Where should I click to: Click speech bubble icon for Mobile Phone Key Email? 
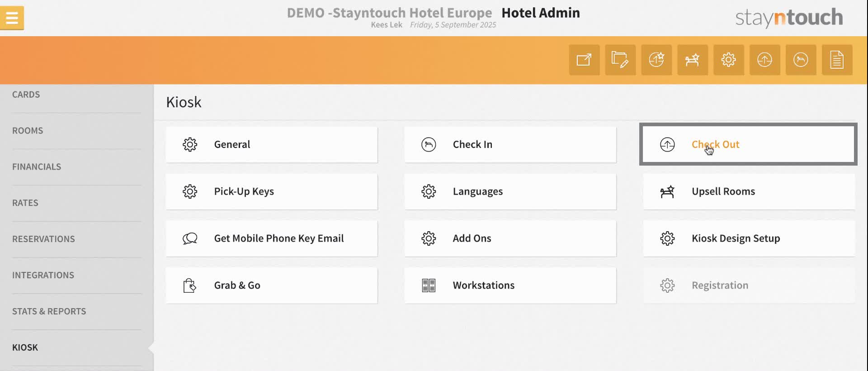click(x=190, y=238)
